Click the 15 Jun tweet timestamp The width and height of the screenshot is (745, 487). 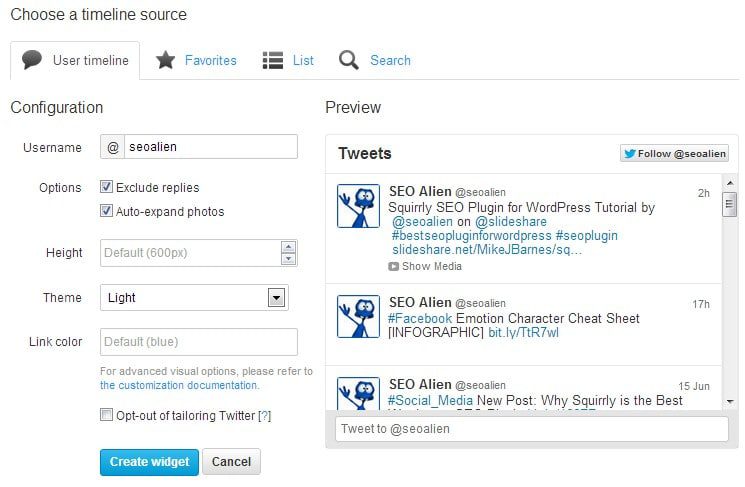pos(694,386)
